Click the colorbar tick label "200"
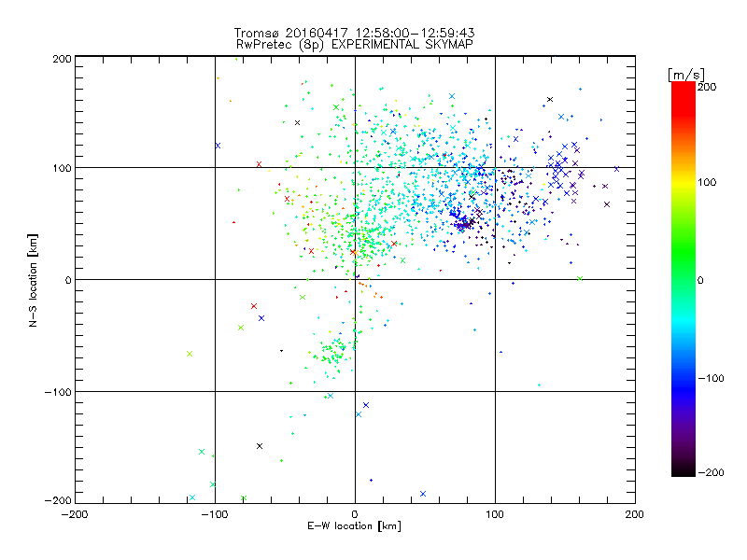 tap(707, 87)
